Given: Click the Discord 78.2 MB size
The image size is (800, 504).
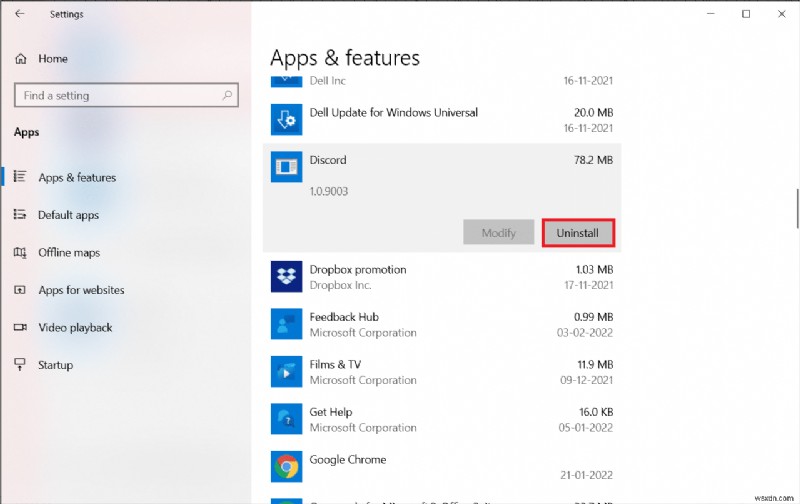Looking at the screenshot, I should coord(593,160).
